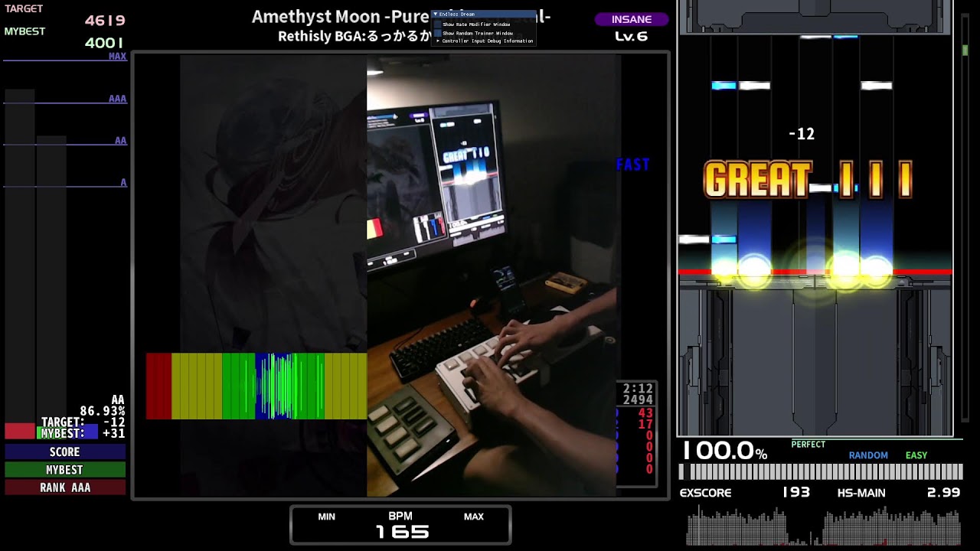This screenshot has height=551, width=980.
Task: Click the judge count 17
Action: (645, 425)
